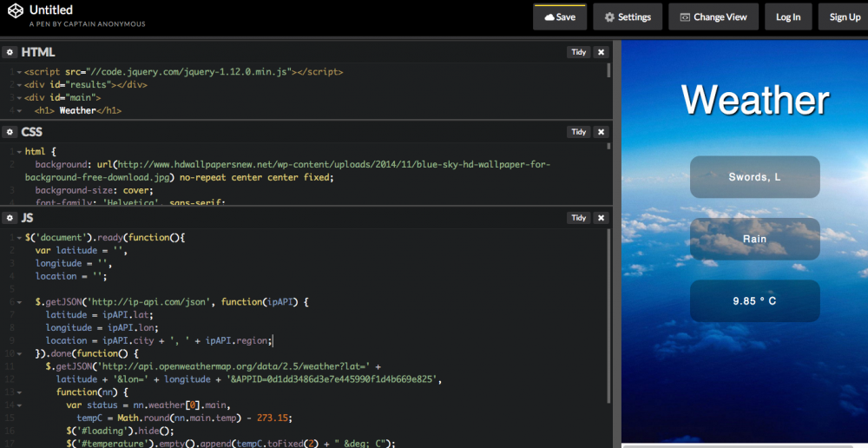
Task: Click the pen title "Untitled"
Action: pos(51,10)
